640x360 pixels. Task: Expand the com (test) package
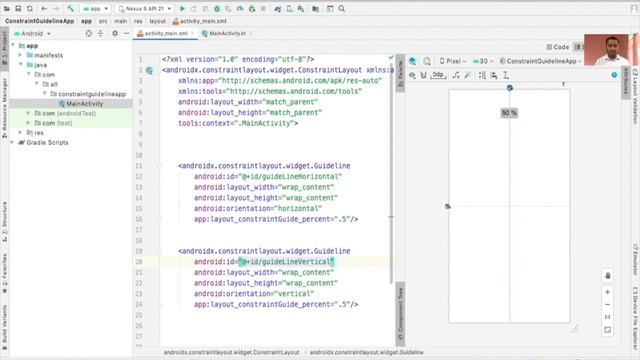pyautogui.click(x=28, y=123)
